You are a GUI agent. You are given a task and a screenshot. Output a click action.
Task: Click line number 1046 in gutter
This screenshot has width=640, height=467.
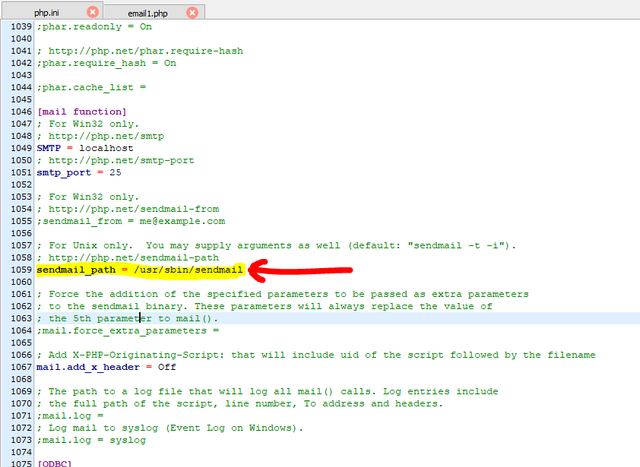point(21,111)
